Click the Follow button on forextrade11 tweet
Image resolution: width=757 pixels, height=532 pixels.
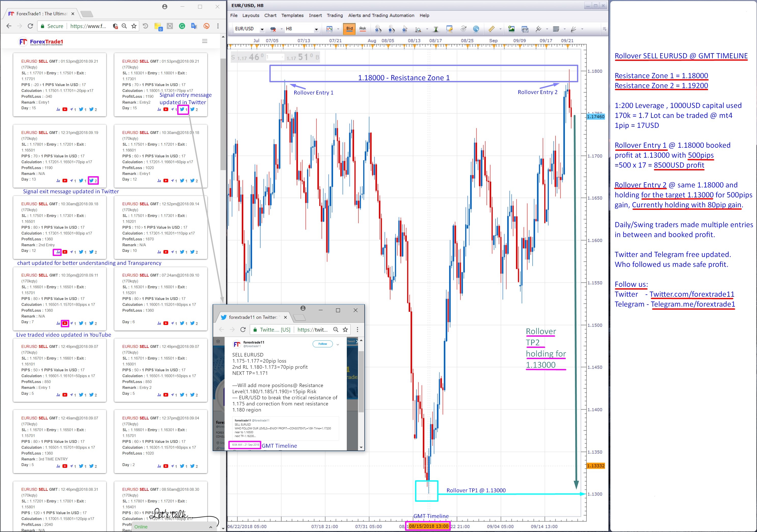coord(322,344)
